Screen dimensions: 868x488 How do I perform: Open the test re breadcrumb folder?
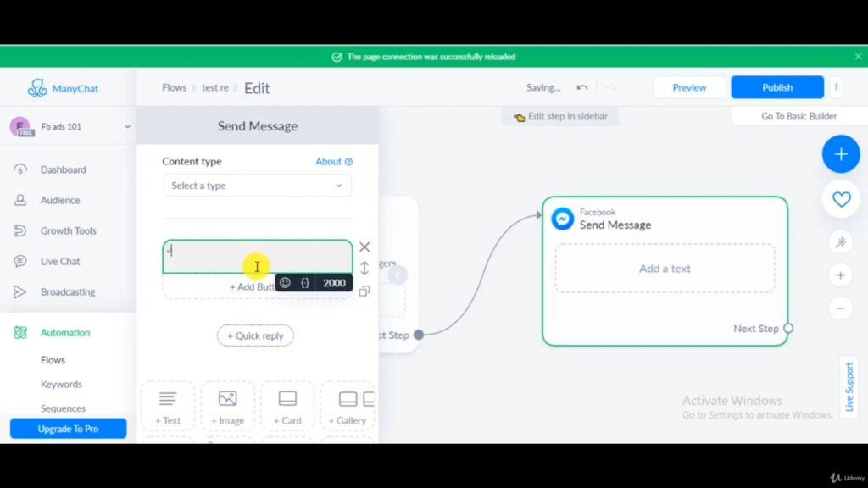[x=214, y=87]
